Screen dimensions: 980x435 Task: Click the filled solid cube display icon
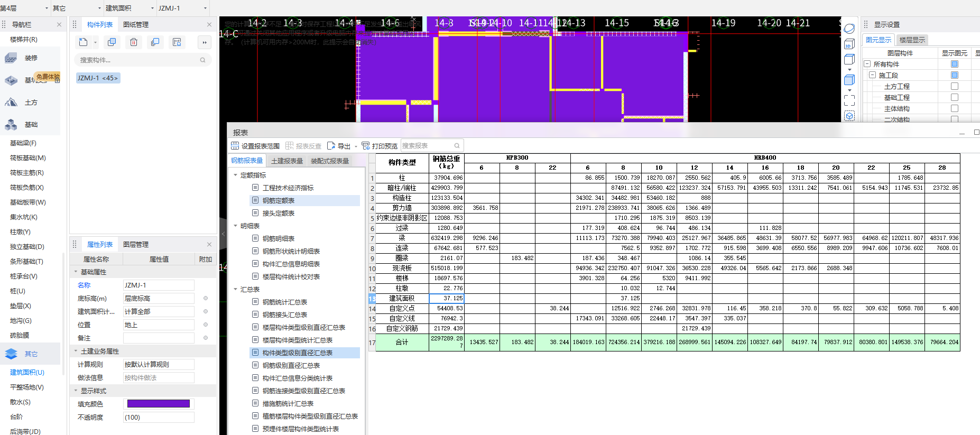(849, 80)
